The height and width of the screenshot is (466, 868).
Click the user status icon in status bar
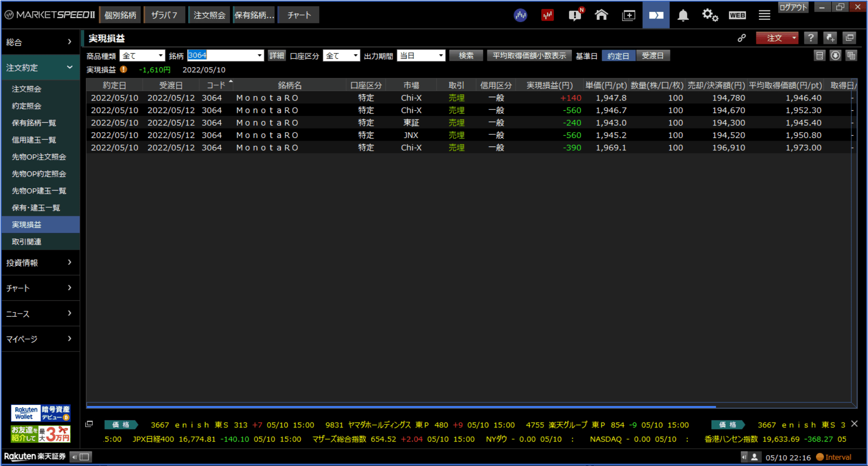click(x=754, y=457)
